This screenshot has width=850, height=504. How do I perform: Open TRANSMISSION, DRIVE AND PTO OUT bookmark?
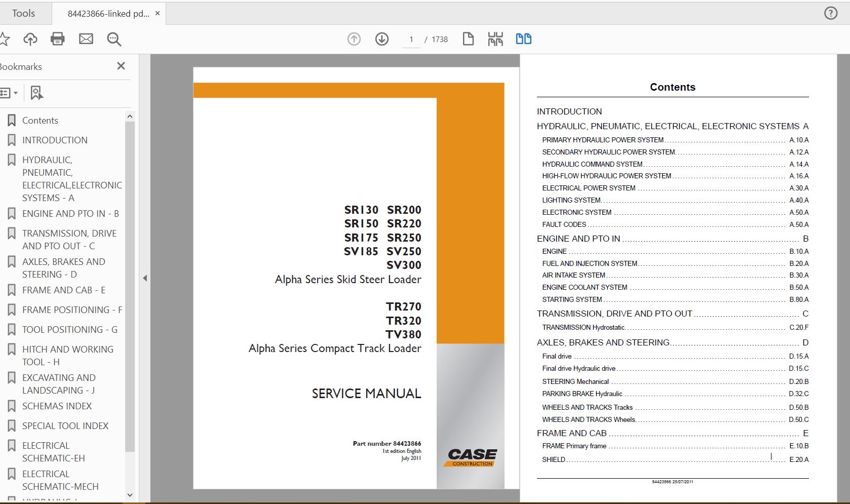pos(69,240)
